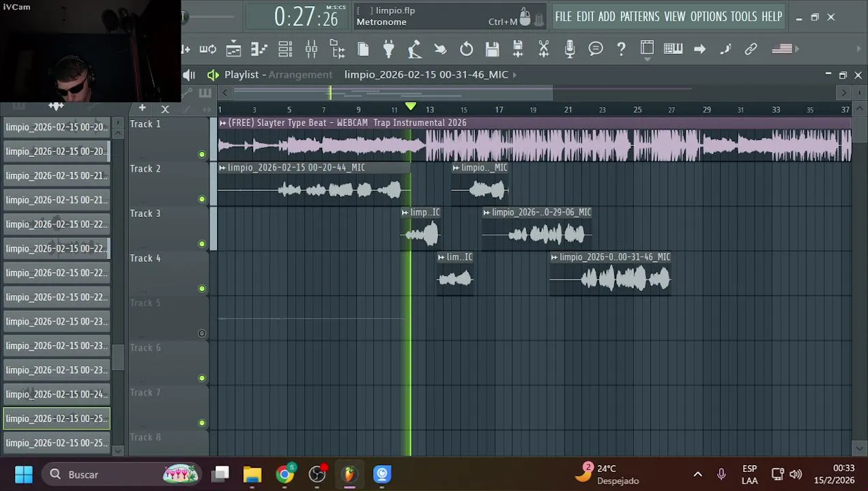
Task: Open clip menu of limpio 00-31-46_MIC clip on Track 4
Action: tap(554, 257)
